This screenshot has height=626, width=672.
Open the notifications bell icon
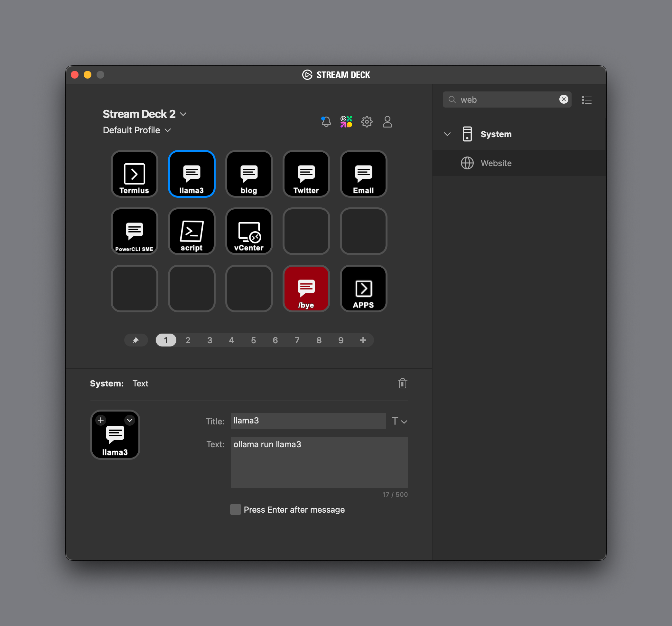(326, 121)
